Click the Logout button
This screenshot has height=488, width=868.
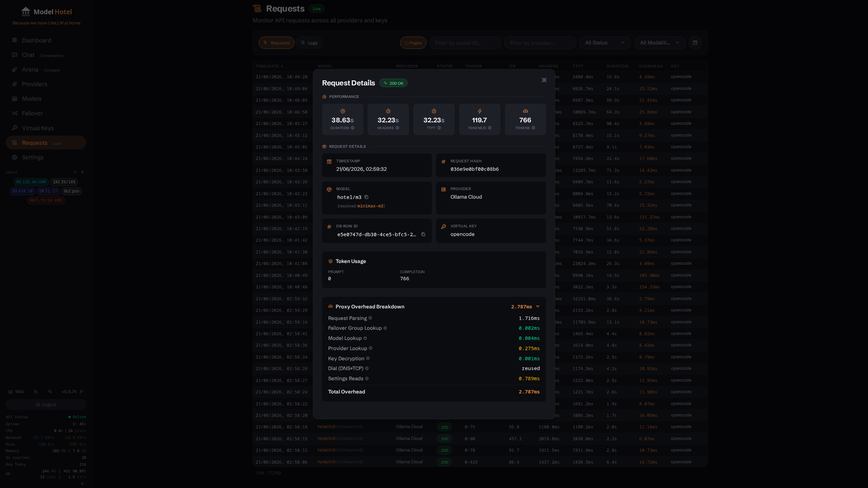46,404
